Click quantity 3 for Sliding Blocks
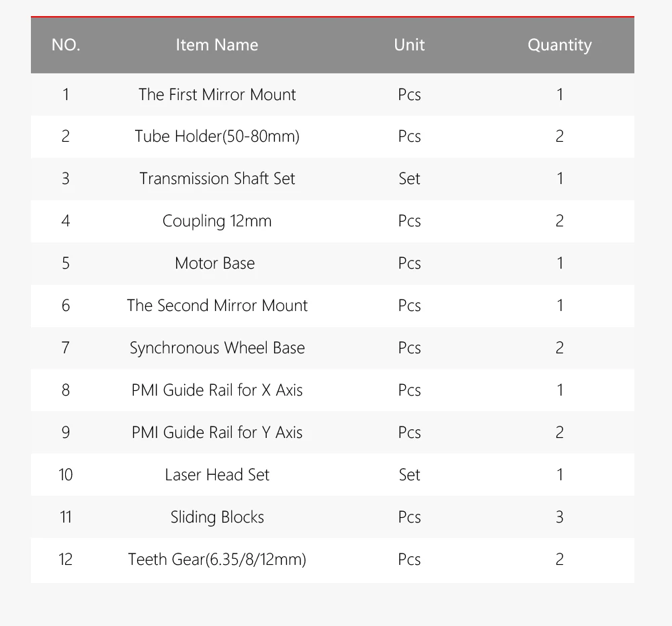Image resolution: width=672 pixels, height=626 pixels. click(559, 517)
